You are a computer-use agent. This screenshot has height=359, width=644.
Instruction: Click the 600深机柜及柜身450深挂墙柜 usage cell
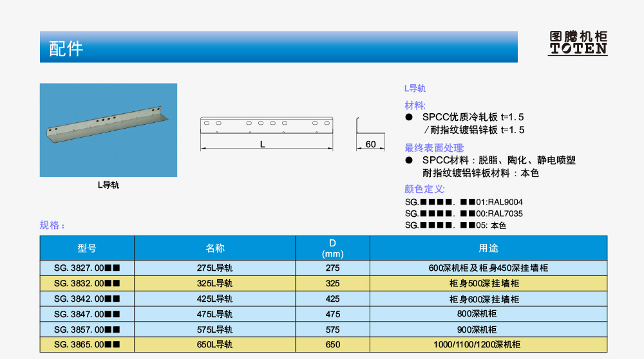click(488, 268)
